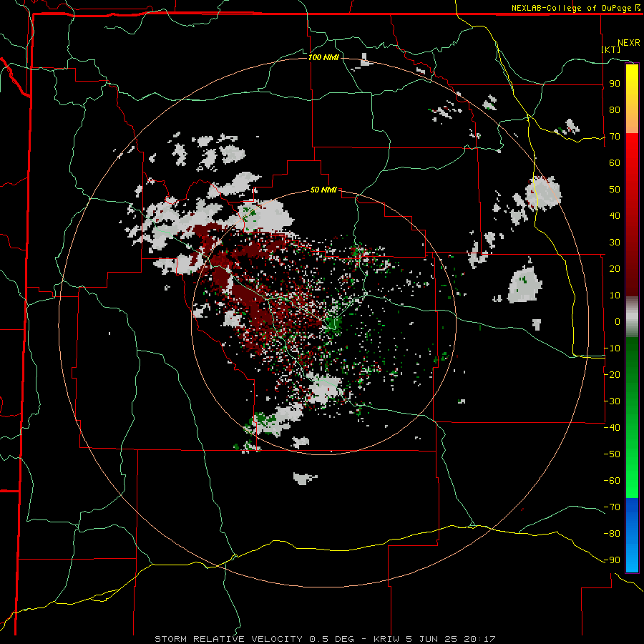Click the -90 value on the velocity scale
The image size is (644, 644).
(x=612, y=560)
